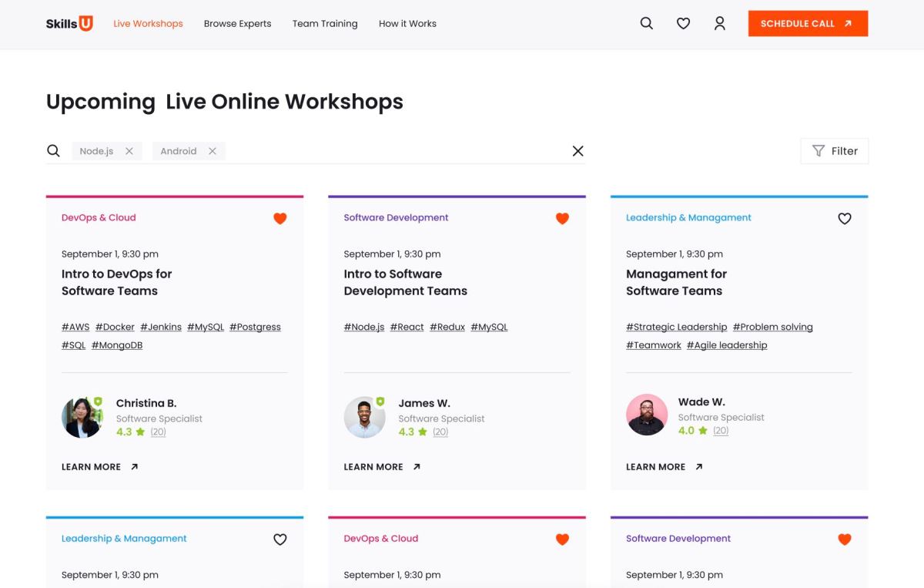
Task: Open favorites via header heart icon
Action: click(x=683, y=24)
